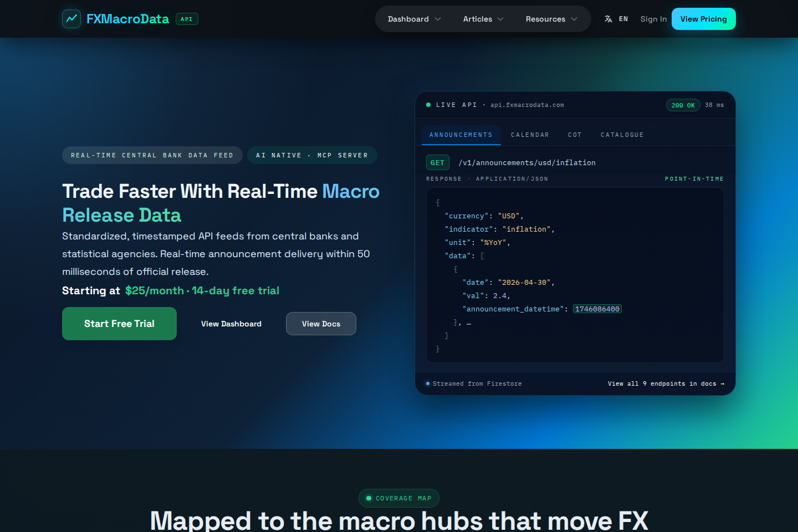The image size is (798, 532).
Task: Expand the Dashboard dropdown chevron
Action: [438, 19]
